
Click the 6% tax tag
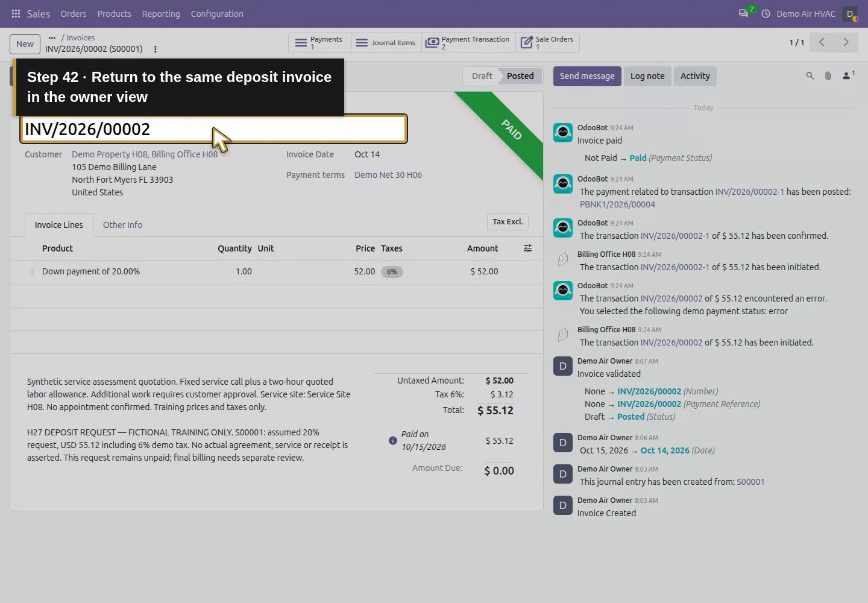click(x=392, y=272)
